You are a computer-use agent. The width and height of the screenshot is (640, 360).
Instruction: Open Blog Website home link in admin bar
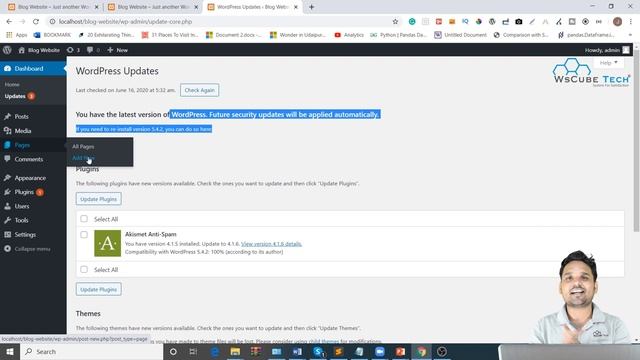pyautogui.click(x=39, y=50)
